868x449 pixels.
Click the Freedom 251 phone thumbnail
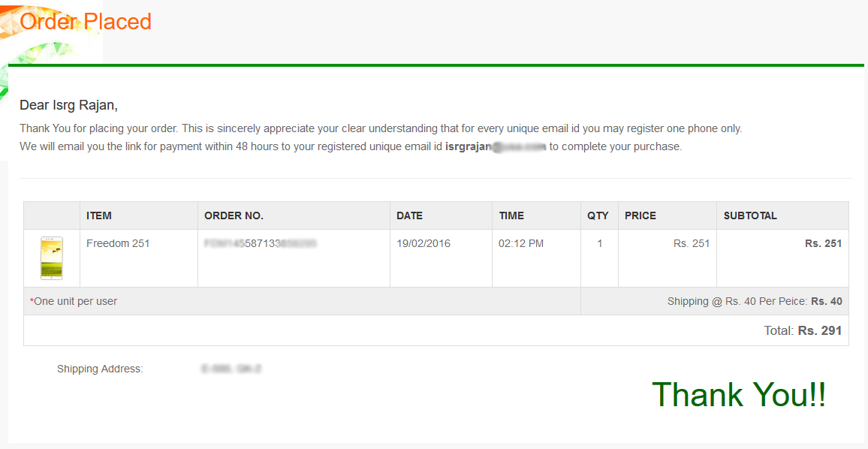point(52,258)
